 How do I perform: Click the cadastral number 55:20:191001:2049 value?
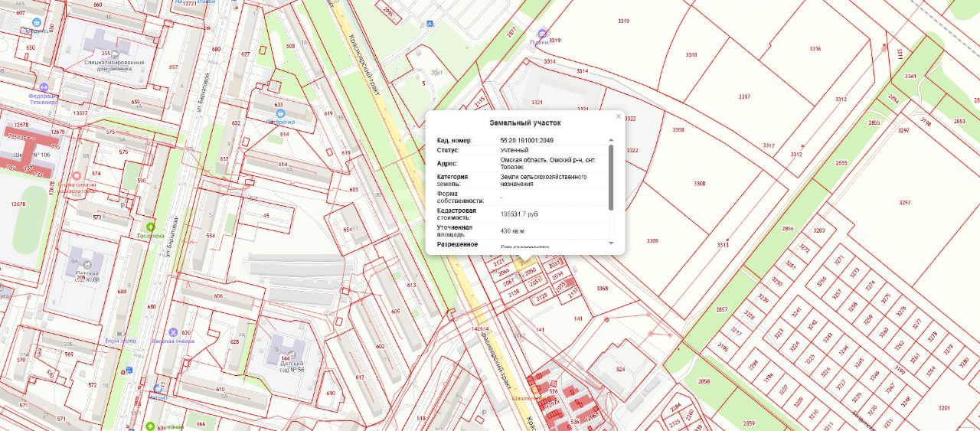coord(527,141)
